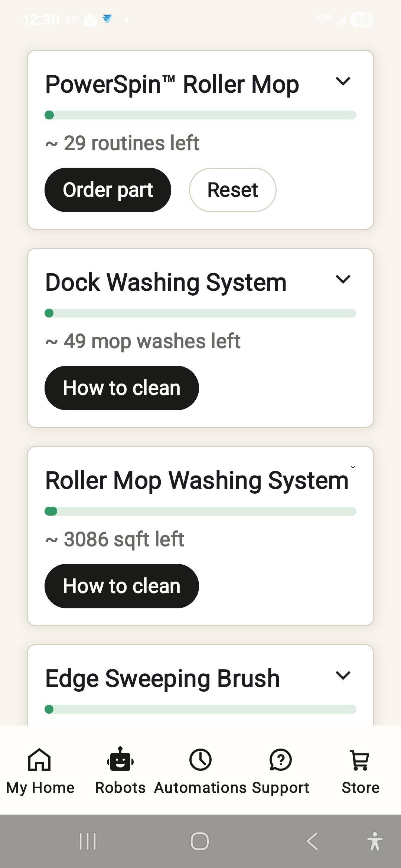Tap the 49 mop washes left text

pyautogui.click(x=143, y=341)
